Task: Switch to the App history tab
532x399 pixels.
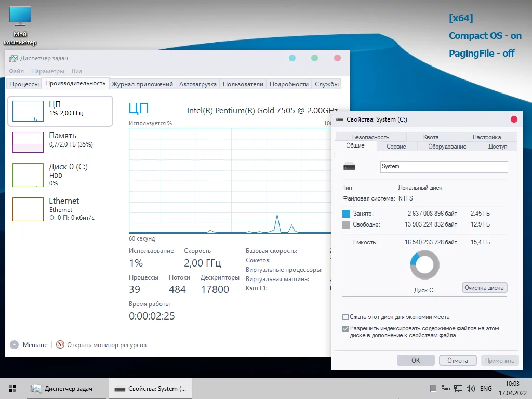Action: tap(142, 84)
